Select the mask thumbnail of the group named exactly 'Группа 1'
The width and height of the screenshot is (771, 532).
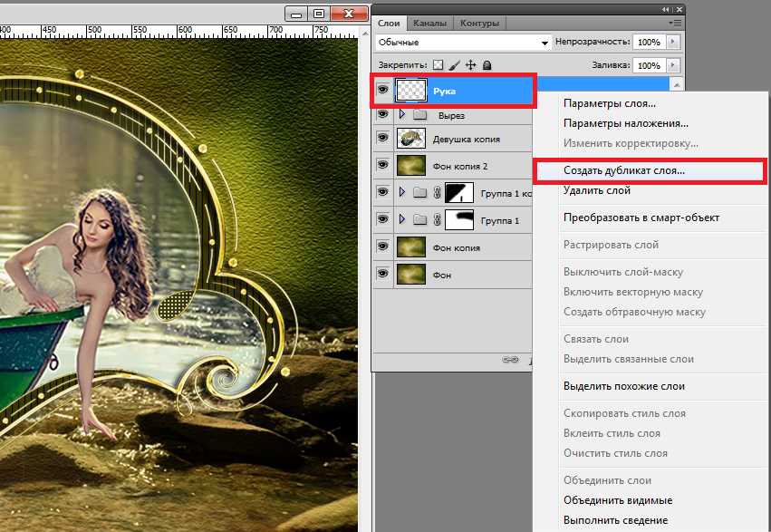click(459, 220)
